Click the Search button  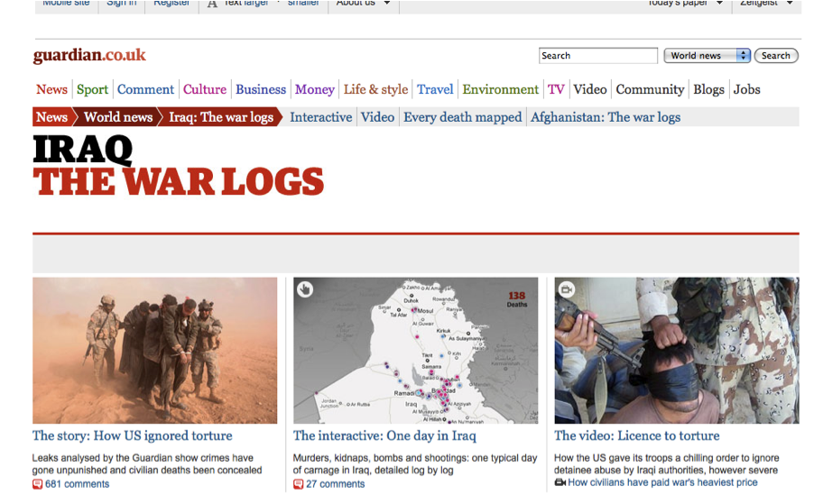click(x=776, y=56)
